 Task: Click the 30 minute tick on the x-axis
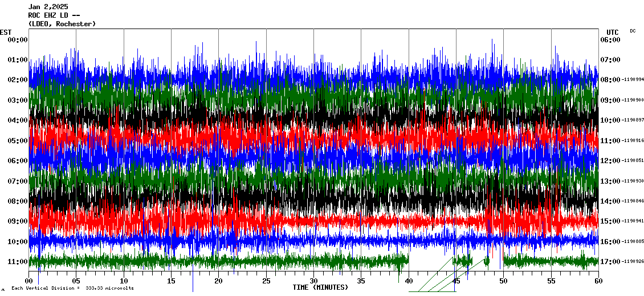pos(313,281)
